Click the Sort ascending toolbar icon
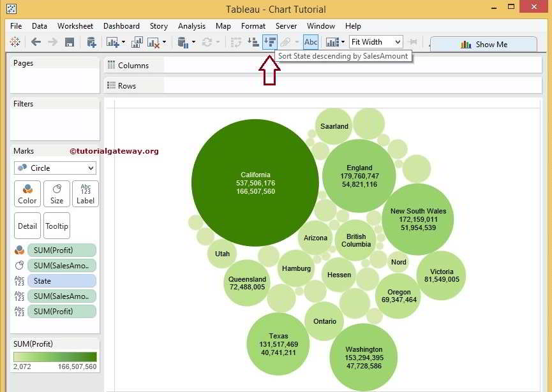 click(253, 42)
